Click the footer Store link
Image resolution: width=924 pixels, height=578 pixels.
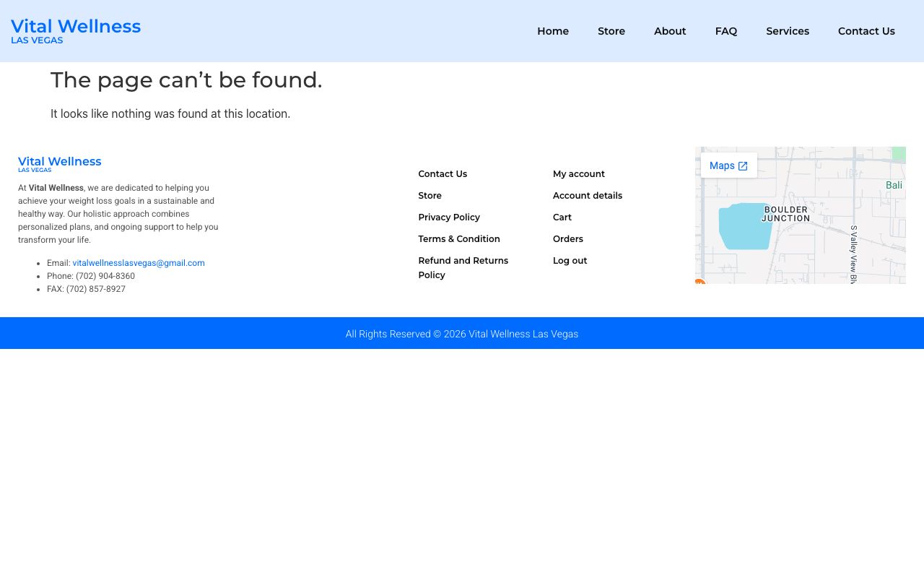pyautogui.click(x=430, y=196)
